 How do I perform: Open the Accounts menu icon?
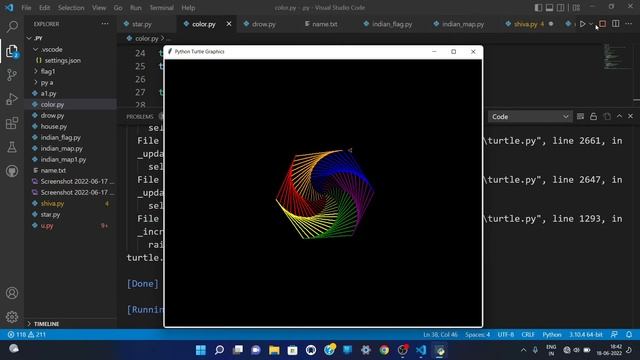(x=12, y=293)
